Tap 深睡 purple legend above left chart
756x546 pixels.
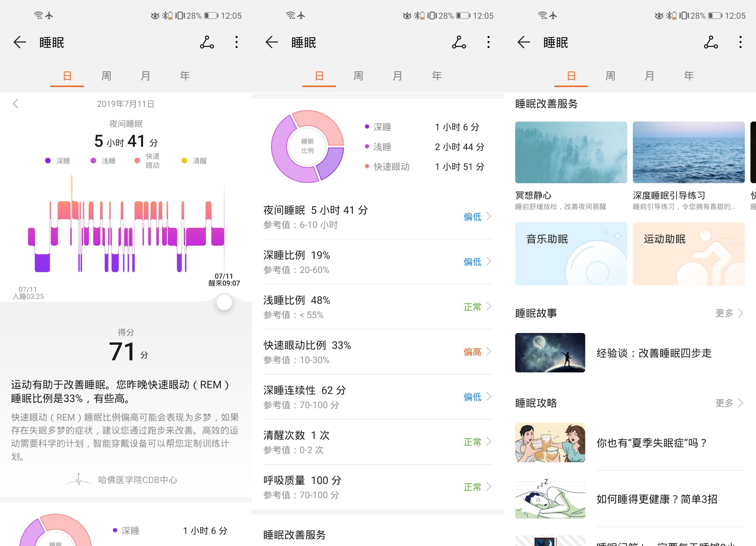(x=57, y=161)
